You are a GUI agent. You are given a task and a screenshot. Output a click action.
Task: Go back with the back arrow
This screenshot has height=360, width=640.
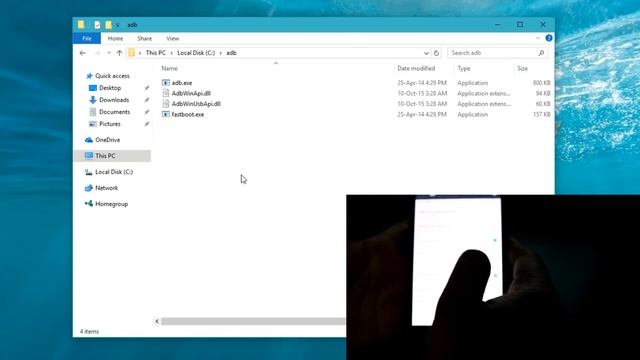(83, 53)
